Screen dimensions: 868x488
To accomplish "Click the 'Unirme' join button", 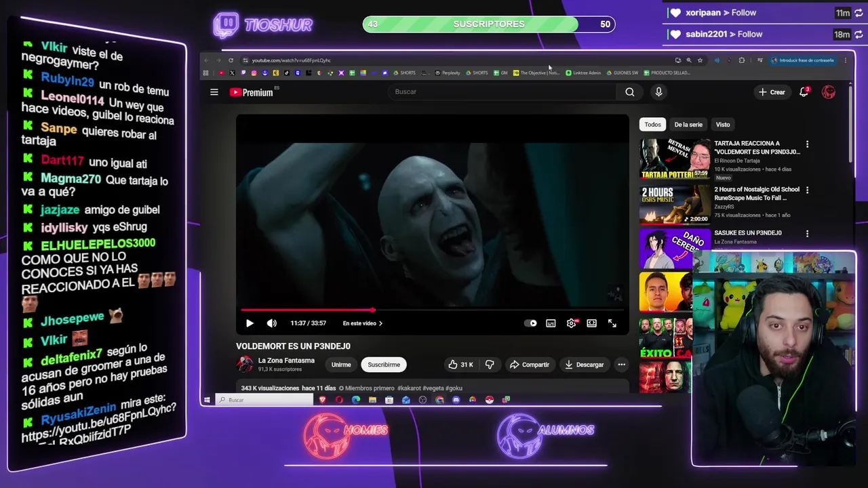I will pyautogui.click(x=341, y=365).
